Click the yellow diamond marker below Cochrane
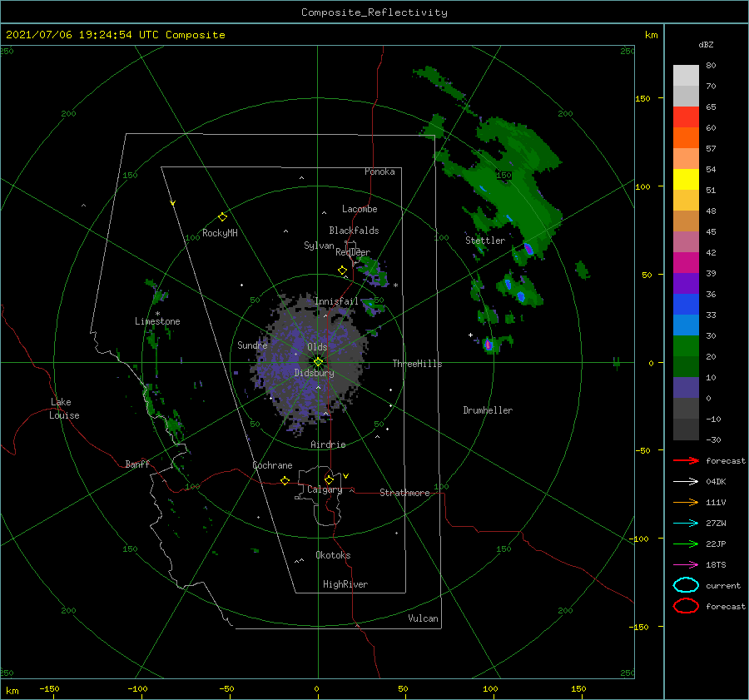The height and width of the screenshot is (700, 749). tap(285, 481)
